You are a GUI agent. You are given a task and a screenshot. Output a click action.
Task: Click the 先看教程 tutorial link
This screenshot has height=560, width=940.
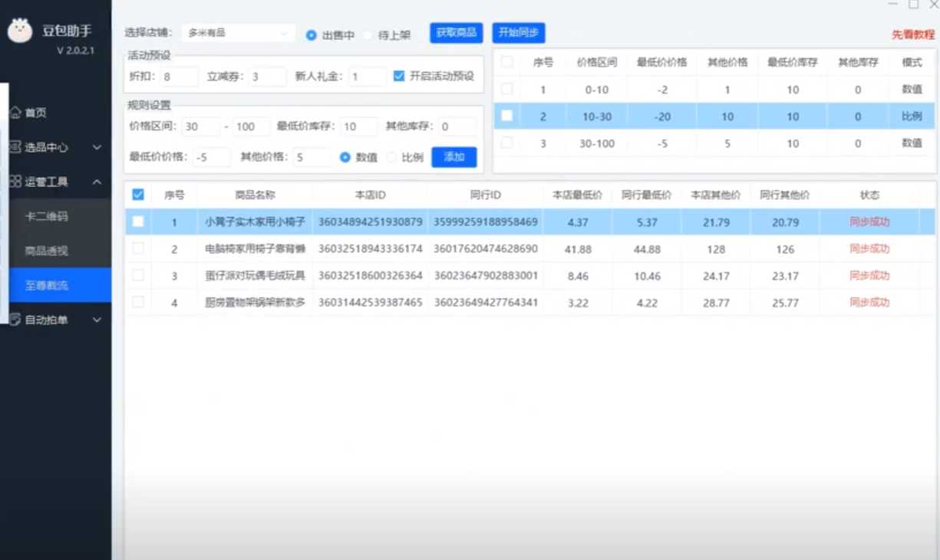[x=912, y=35]
